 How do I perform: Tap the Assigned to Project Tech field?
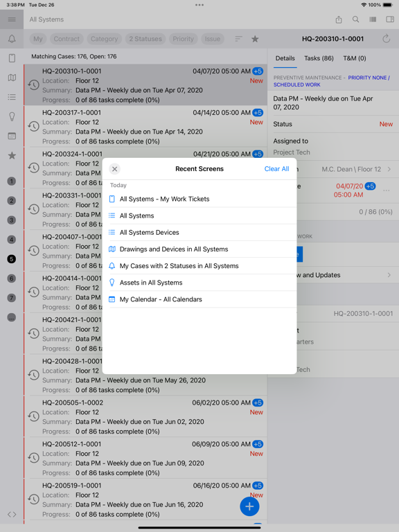click(332, 147)
